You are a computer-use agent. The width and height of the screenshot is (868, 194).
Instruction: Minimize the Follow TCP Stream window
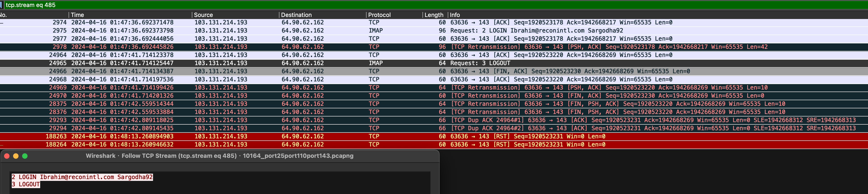tap(16, 156)
